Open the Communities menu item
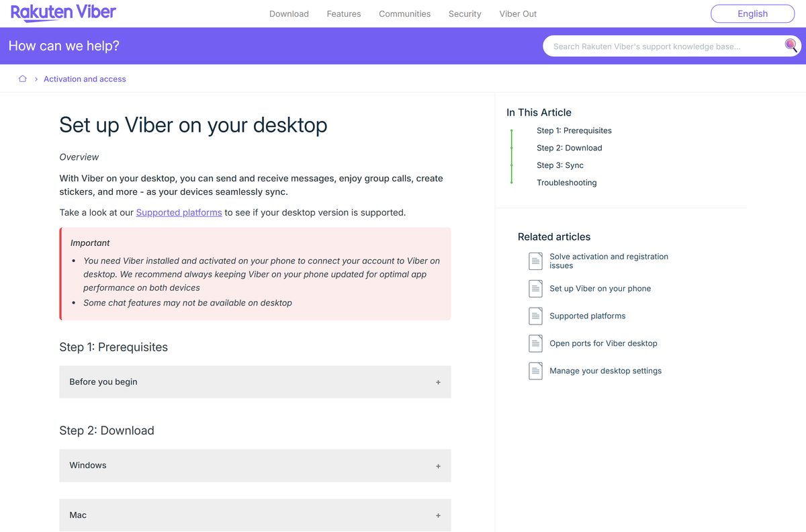The image size is (806, 532). pos(405,13)
